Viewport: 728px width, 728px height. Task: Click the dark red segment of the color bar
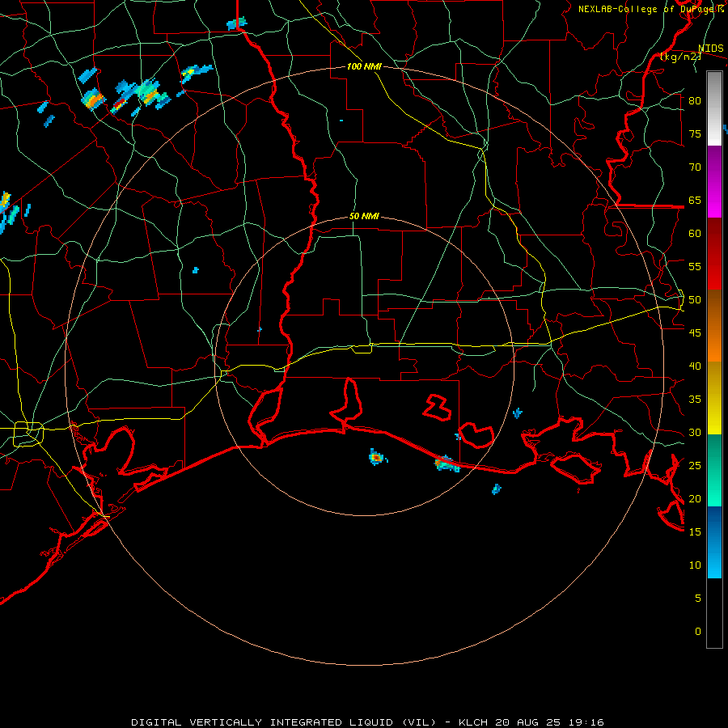pyautogui.click(x=714, y=253)
